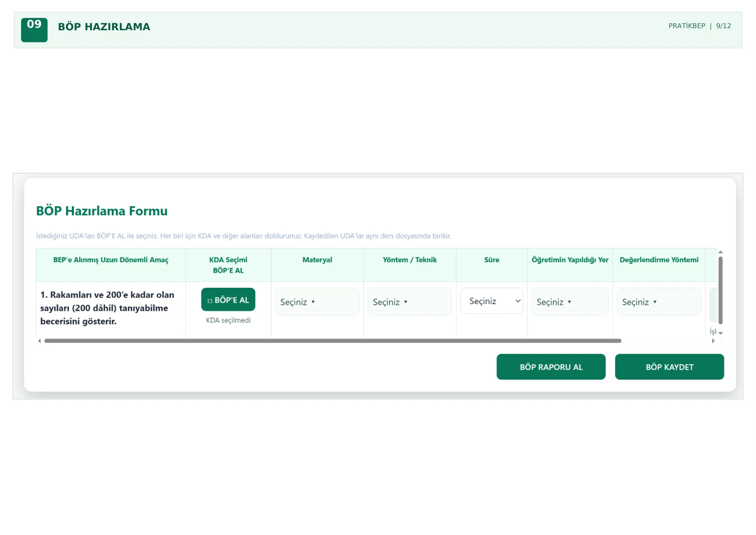This screenshot has width=756, height=535.
Task: Expand the Süre select box
Action: pyautogui.click(x=492, y=301)
